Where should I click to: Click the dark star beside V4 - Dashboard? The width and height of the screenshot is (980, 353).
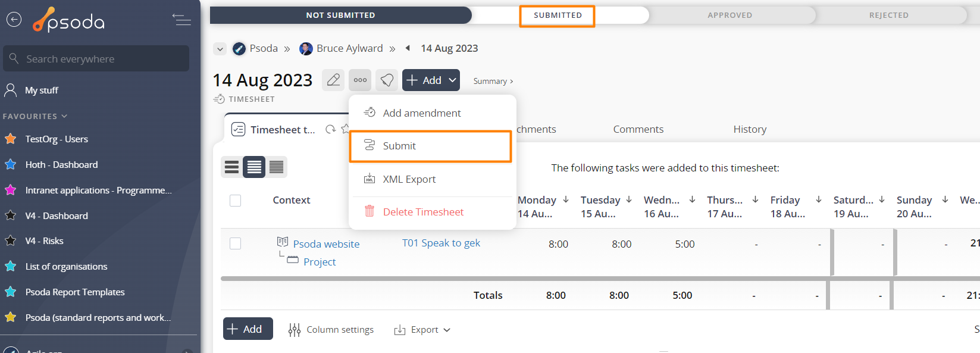(x=11, y=215)
